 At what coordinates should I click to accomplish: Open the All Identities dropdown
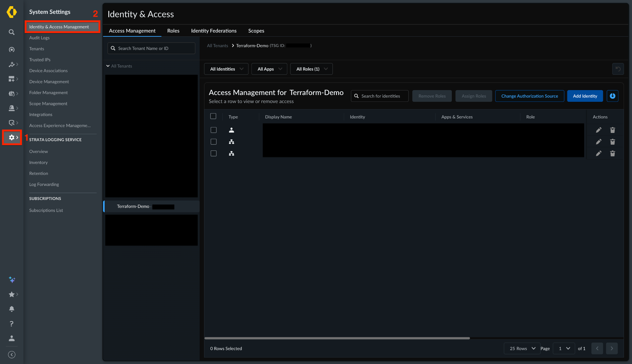[x=226, y=69]
